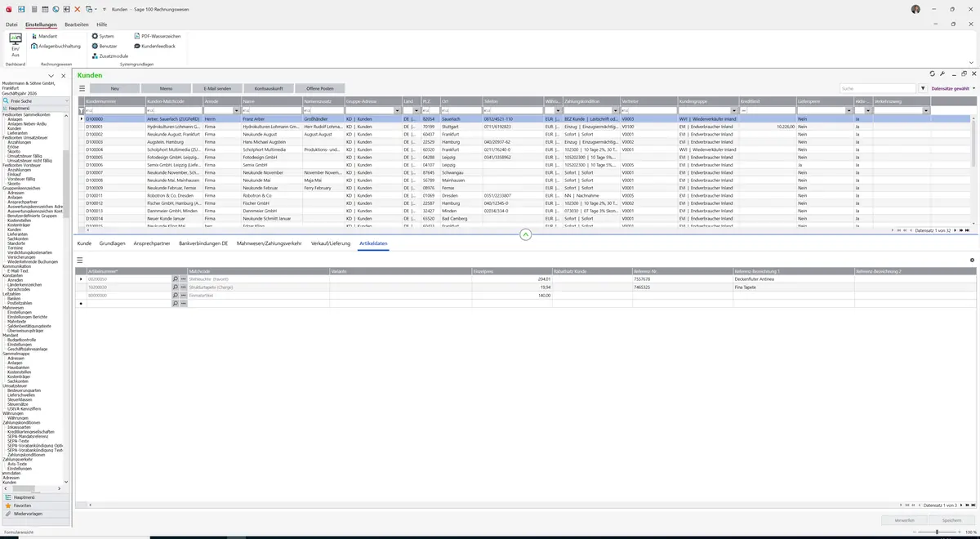Click the calendar icon in quick access toolbar
The image size is (980, 539).
pos(44,8)
